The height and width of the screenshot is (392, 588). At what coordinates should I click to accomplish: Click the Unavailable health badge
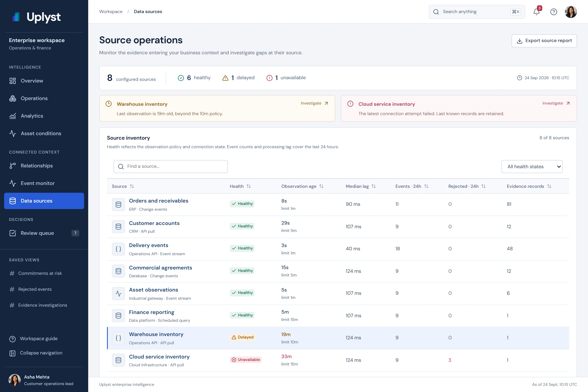coord(245,360)
